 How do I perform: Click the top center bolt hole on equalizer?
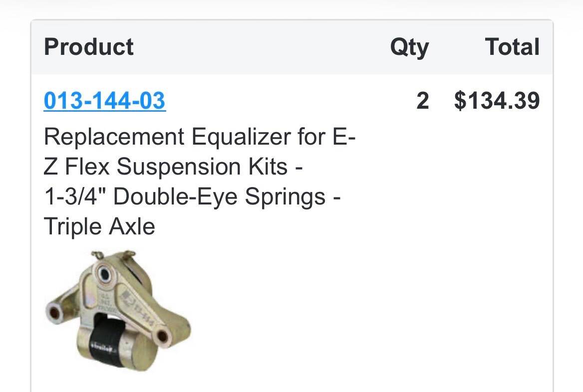(104, 273)
